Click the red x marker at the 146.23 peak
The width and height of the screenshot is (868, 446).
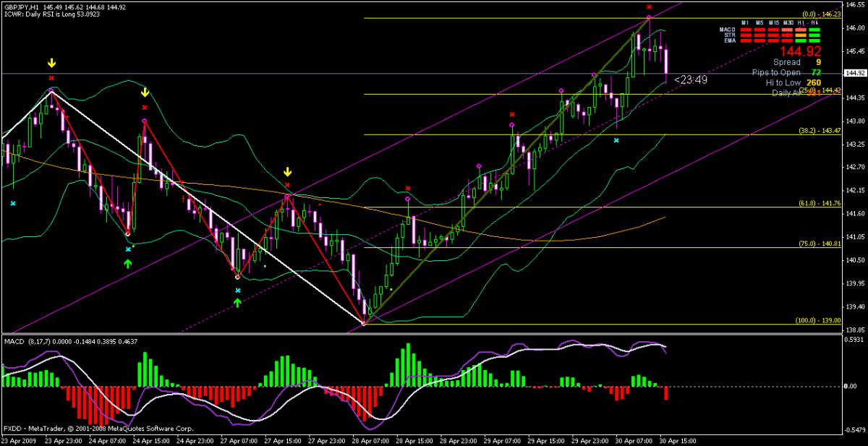tap(649, 7)
